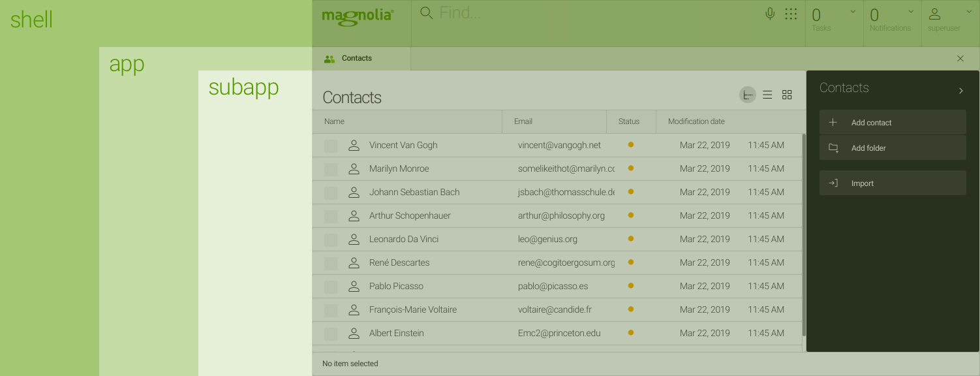Screen dimensions: 980x376
Task: Click the superuser profile icon
Action: pyautogui.click(x=934, y=14)
